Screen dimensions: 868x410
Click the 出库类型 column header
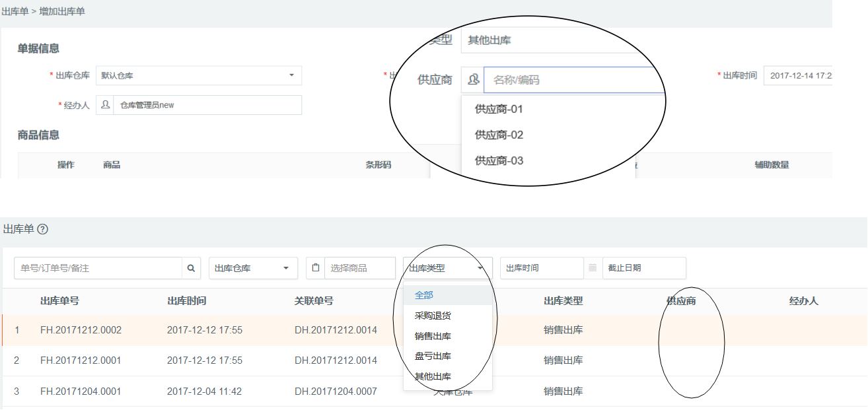coord(563,301)
